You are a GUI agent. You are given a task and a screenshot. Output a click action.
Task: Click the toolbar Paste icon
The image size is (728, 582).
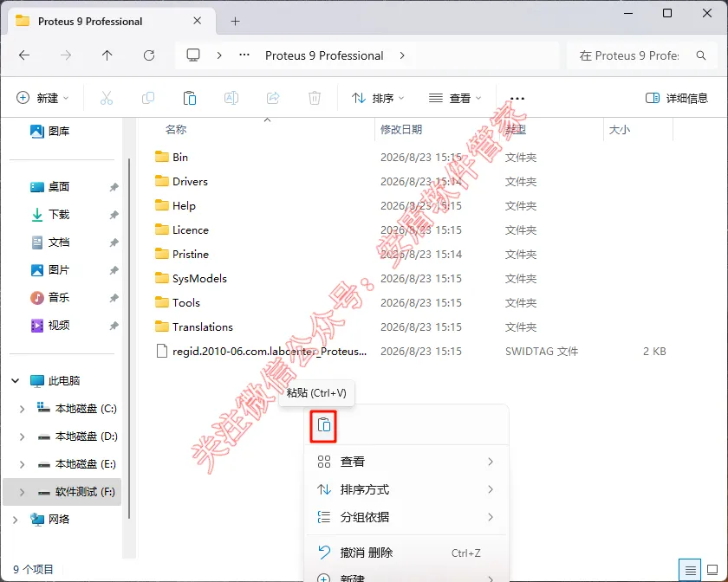click(x=190, y=98)
